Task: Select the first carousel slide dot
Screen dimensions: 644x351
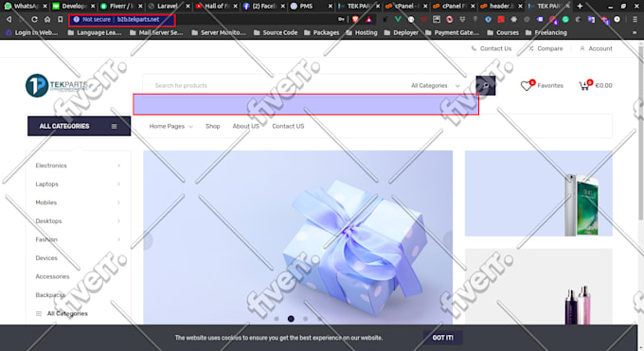Action: coord(277,319)
